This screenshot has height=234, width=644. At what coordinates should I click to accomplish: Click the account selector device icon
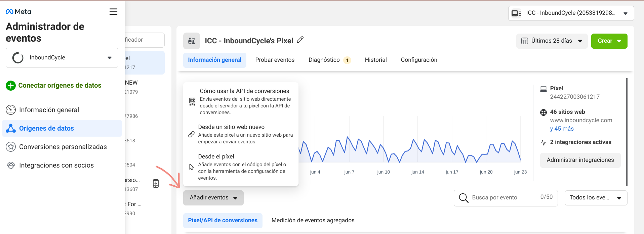pyautogui.click(x=516, y=13)
